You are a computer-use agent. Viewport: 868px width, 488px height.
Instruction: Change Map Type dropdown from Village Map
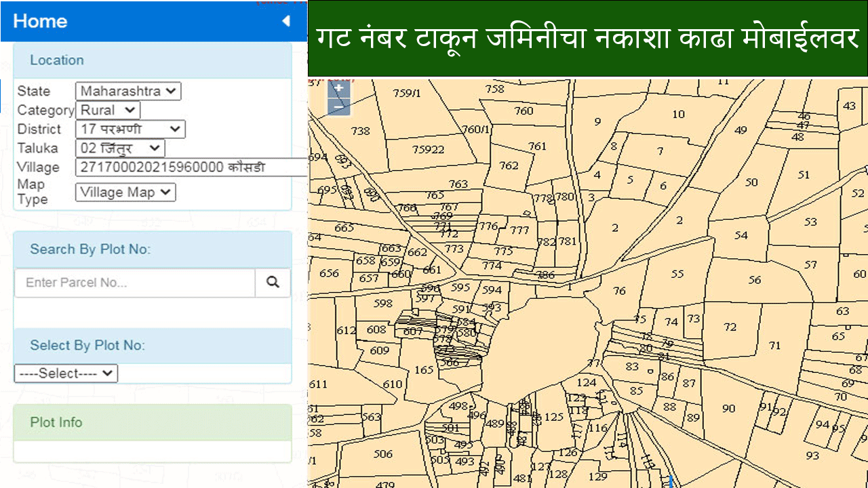coord(125,192)
